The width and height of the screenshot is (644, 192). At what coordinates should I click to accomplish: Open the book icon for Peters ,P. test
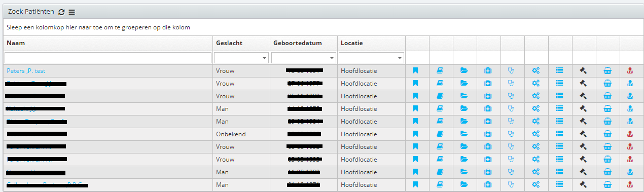pyautogui.click(x=440, y=71)
